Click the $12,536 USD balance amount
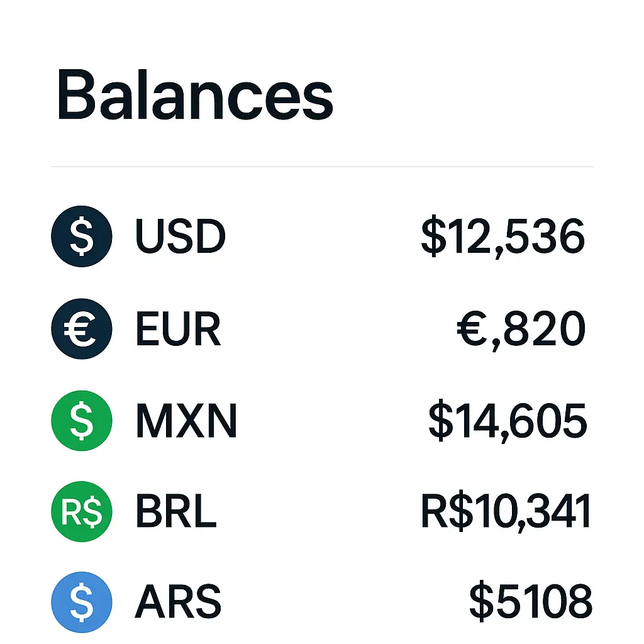644x644 pixels. (503, 237)
